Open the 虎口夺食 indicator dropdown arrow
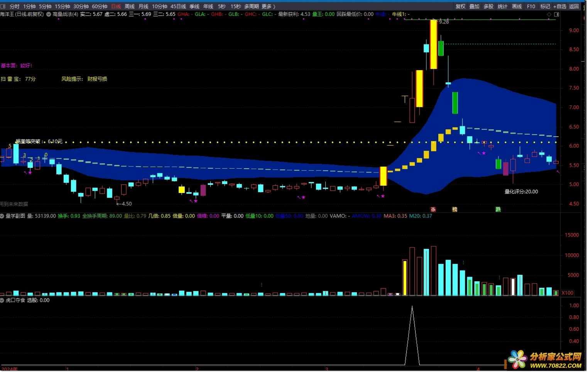This screenshot has width=588, height=372. 2,300
